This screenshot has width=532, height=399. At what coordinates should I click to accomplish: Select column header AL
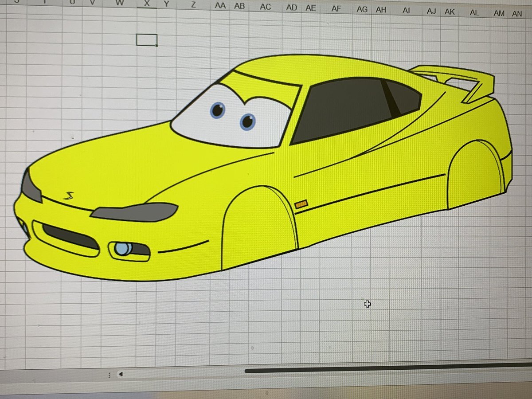point(474,13)
